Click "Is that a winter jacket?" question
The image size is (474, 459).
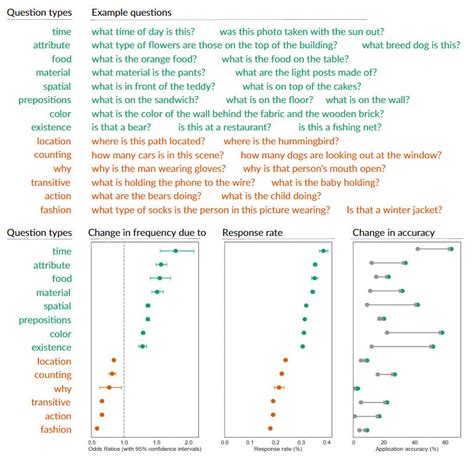point(394,210)
